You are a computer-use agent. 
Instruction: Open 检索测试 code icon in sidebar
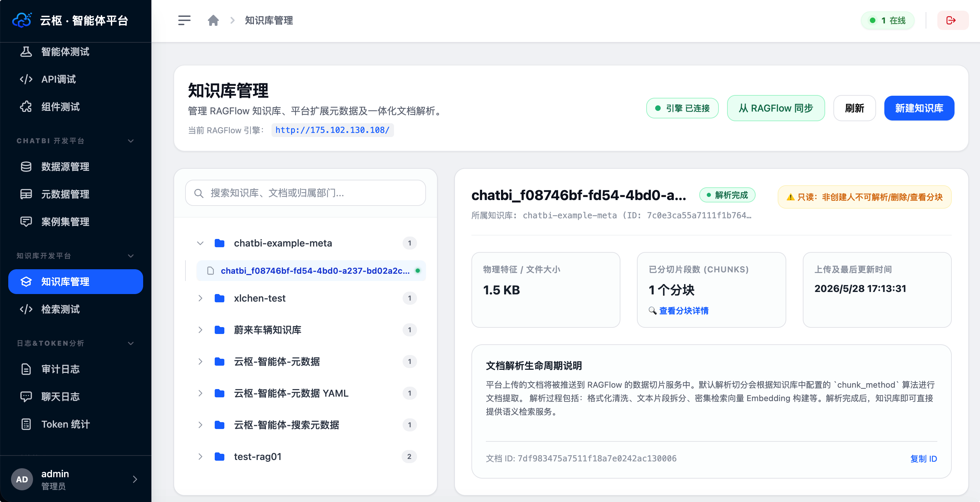(26, 309)
